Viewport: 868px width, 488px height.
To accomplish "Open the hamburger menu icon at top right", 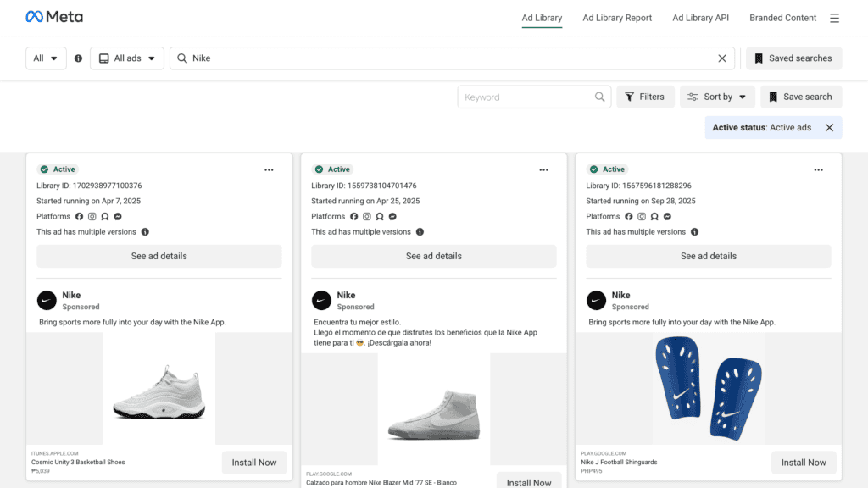I will (834, 18).
